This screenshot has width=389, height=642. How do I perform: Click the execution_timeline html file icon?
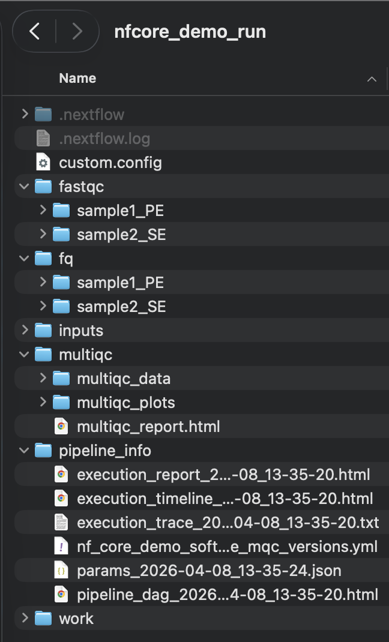tap(61, 498)
